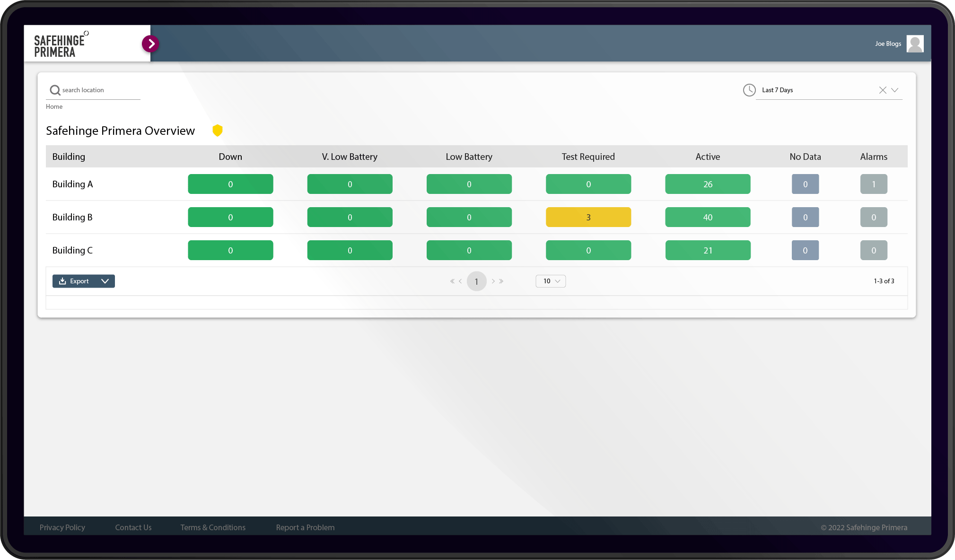This screenshot has height=560, width=955.
Task: Sort by Test Required column header
Action: point(588,157)
